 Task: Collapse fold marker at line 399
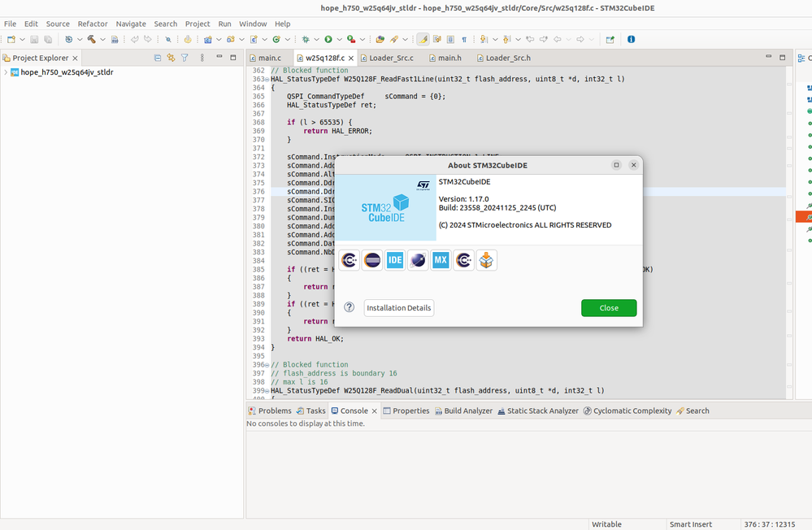267,391
